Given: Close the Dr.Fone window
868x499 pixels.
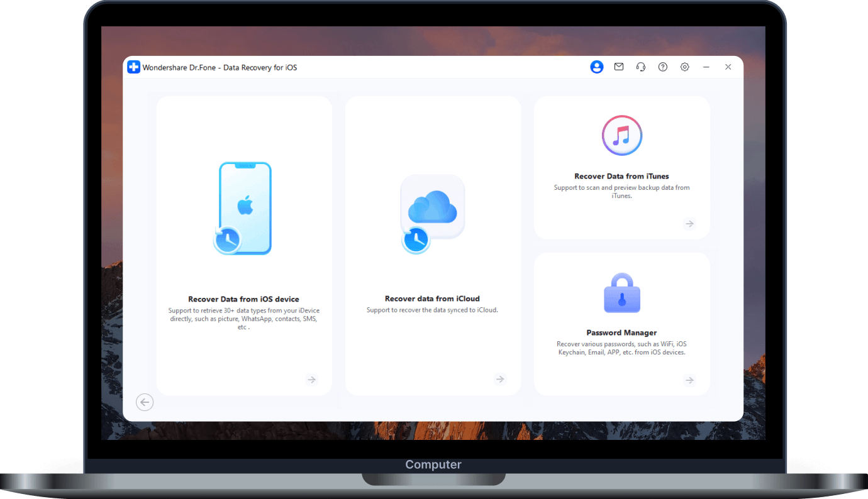Looking at the screenshot, I should [x=728, y=67].
